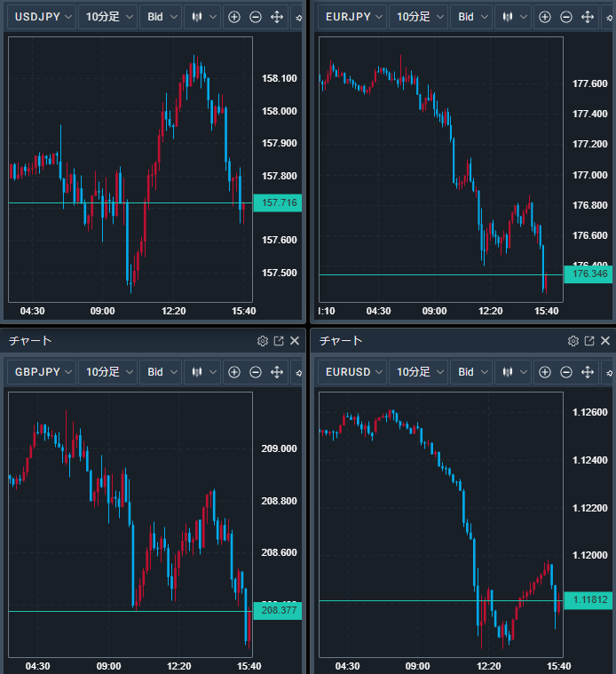Zoom out on the GBPJPY chart
This screenshot has height=674, width=616.
click(256, 372)
